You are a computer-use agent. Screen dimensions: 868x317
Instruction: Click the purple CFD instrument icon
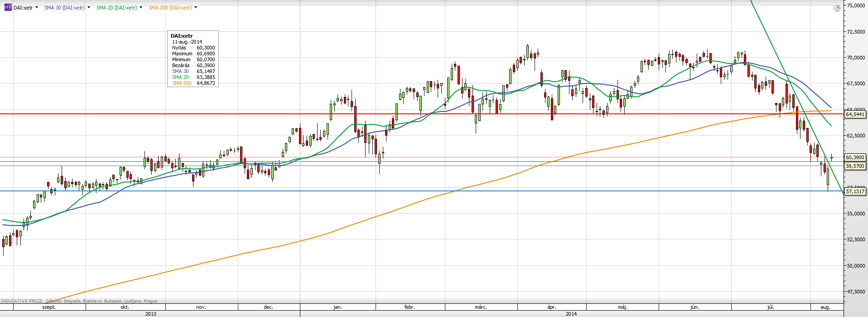click(8, 8)
